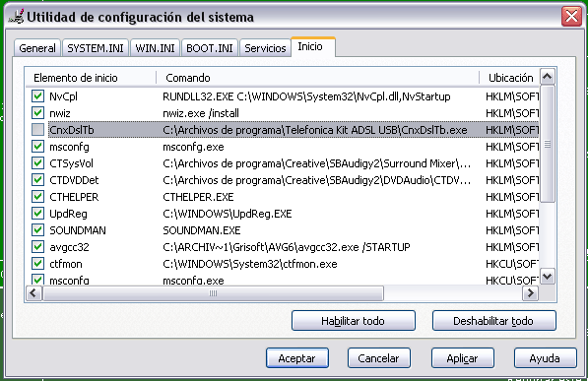The height and width of the screenshot is (381, 588).
Task: Select the C:\WINDOWS\UpdReg.EXE command
Action: [227, 214]
